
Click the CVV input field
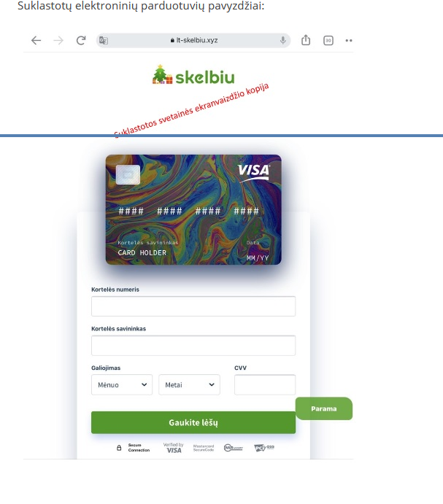tap(265, 385)
